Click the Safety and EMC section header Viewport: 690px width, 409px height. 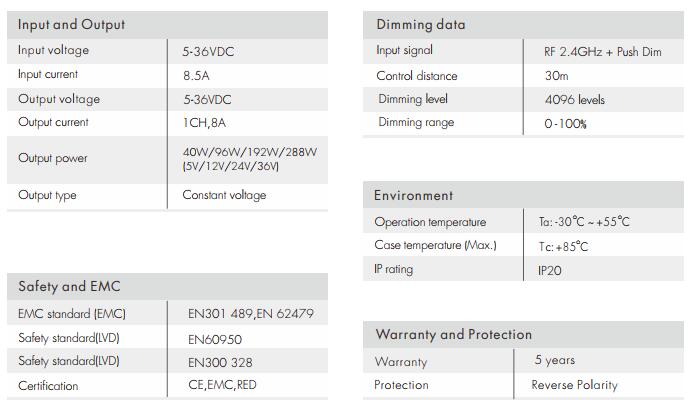69,287
